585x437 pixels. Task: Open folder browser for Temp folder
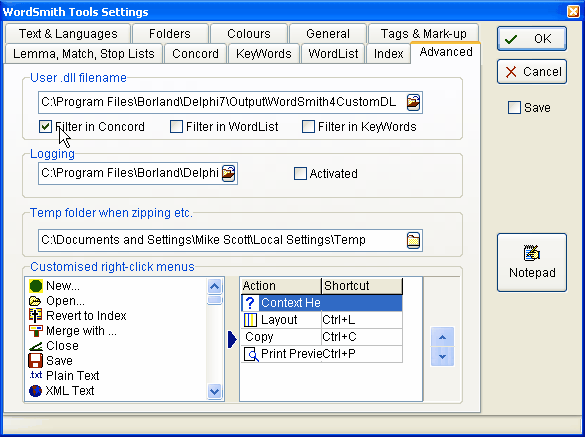413,240
